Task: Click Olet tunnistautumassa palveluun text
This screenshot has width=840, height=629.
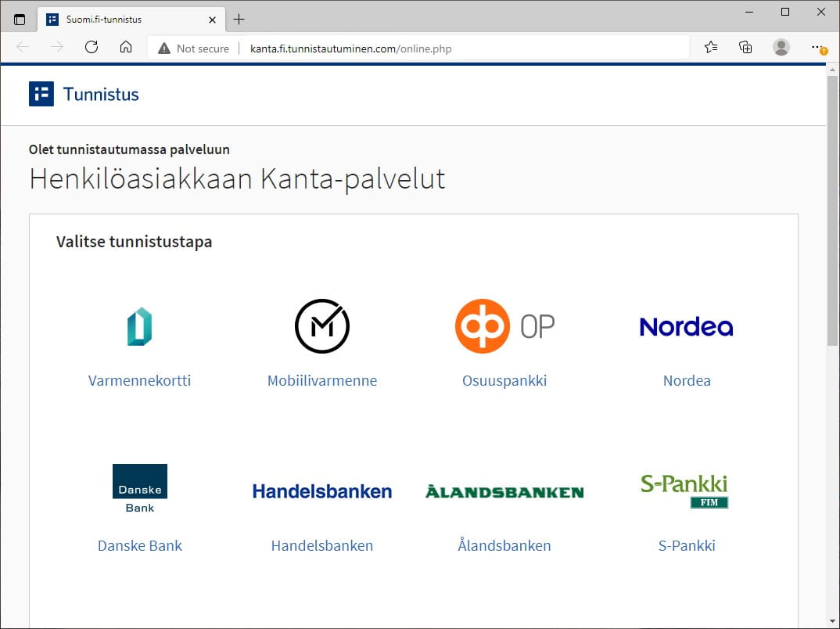Action: [129, 149]
